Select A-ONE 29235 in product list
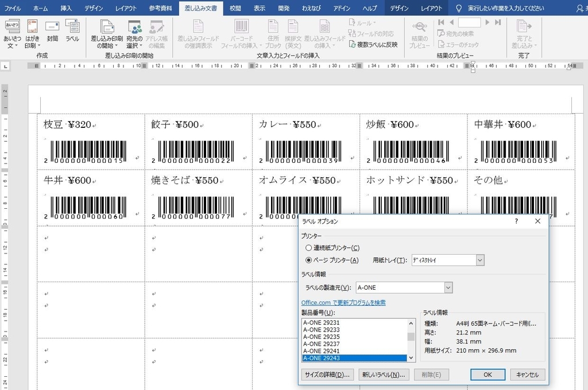This screenshot has height=390, width=588. [x=354, y=337]
